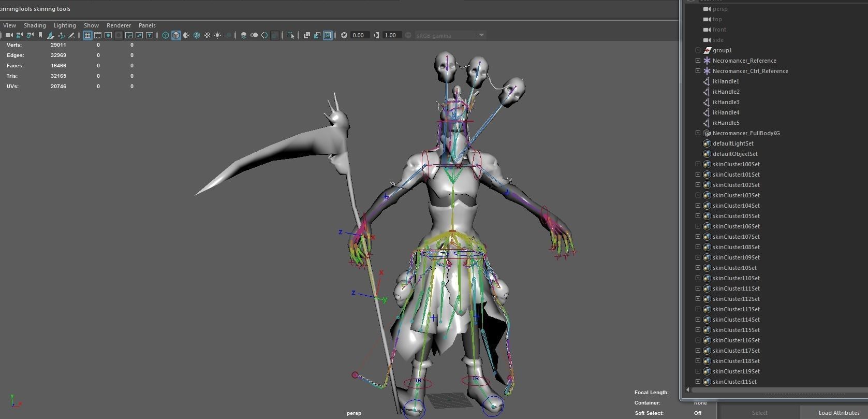Click the Lock Camera icon
868x419 pixels.
click(x=20, y=35)
